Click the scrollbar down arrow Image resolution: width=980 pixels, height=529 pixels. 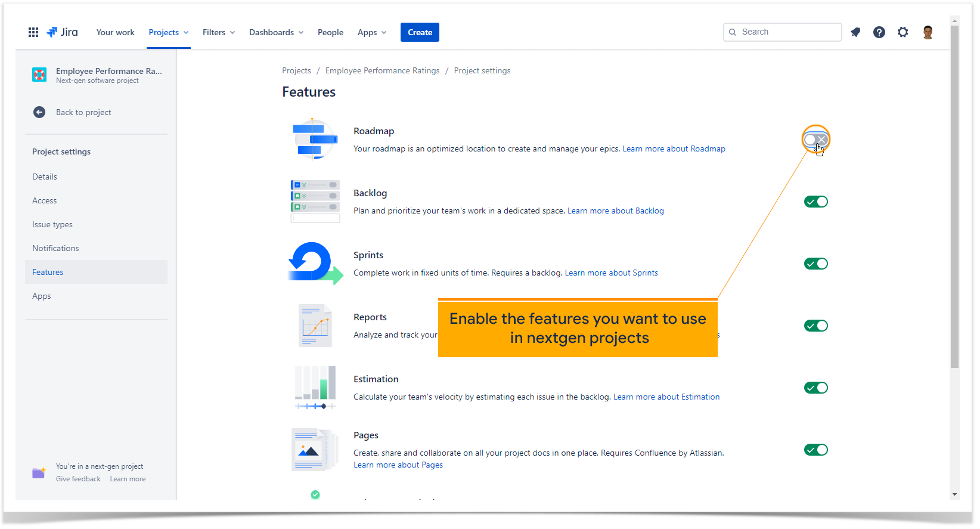click(955, 494)
